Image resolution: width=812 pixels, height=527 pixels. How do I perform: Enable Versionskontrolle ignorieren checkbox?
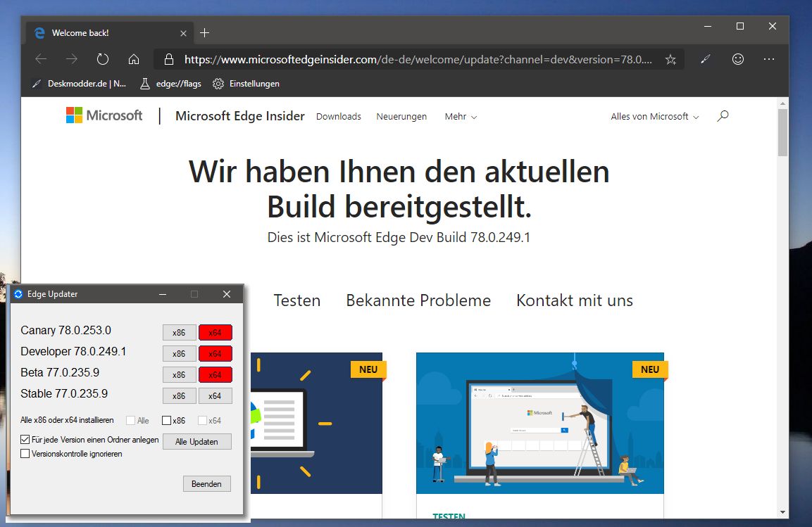point(25,454)
